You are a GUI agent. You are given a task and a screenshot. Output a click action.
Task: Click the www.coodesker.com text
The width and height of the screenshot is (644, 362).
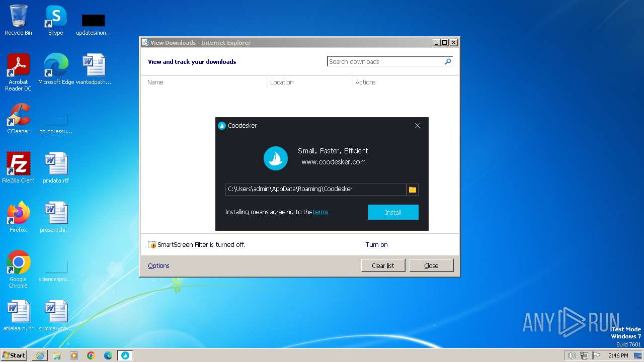click(334, 162)
